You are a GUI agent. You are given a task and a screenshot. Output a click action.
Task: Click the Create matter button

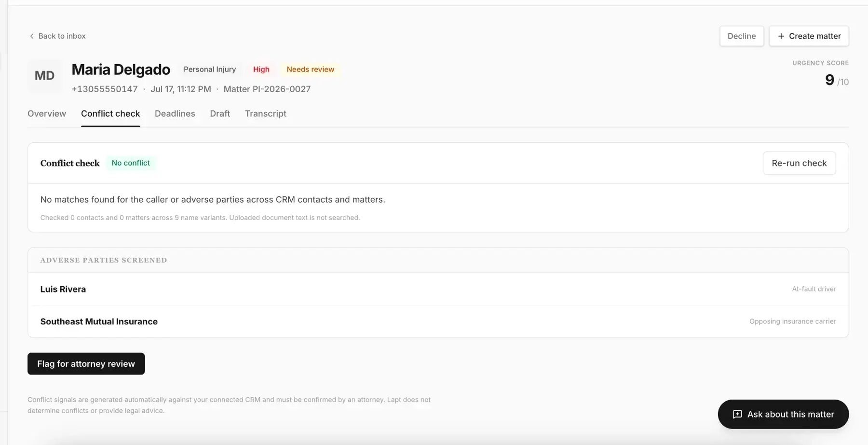point(809,36)
